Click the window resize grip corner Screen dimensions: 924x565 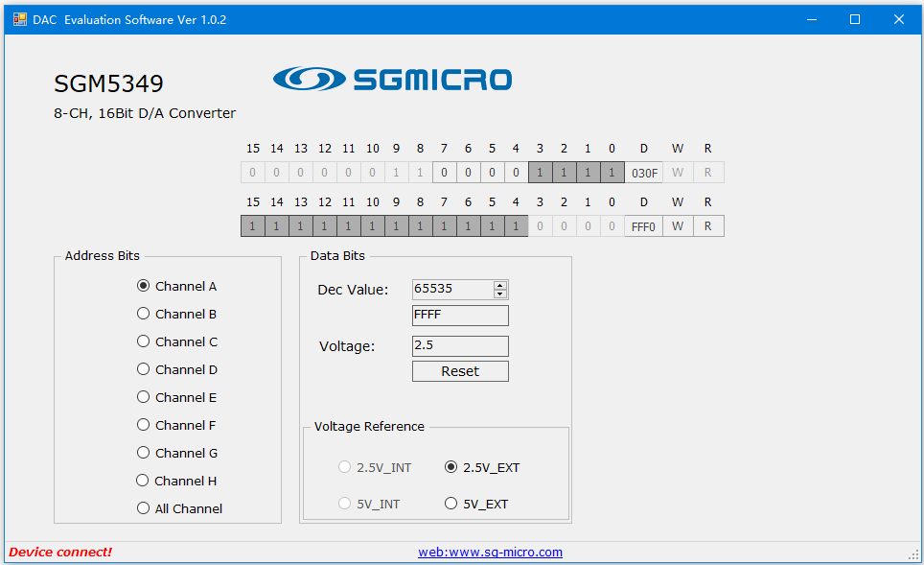click(x=914, y=555)
